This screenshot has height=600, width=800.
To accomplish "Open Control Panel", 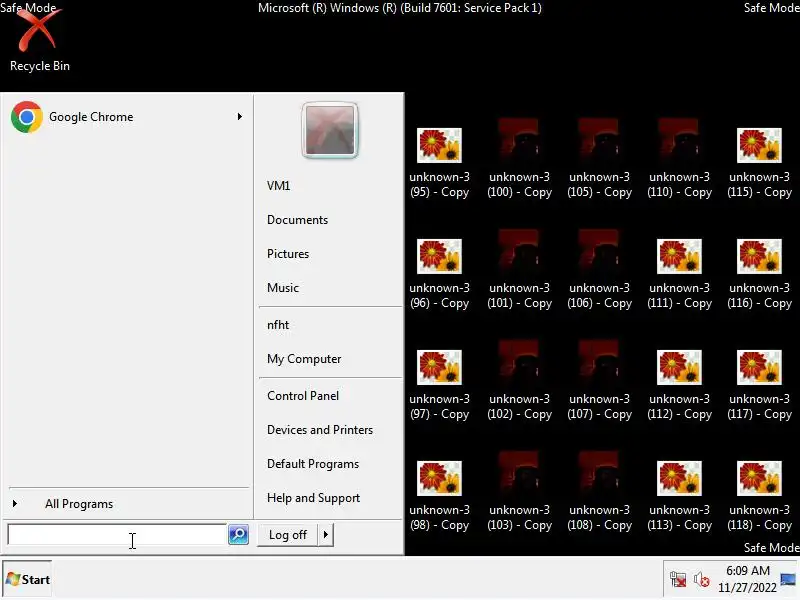I will (x=303, y=396).
